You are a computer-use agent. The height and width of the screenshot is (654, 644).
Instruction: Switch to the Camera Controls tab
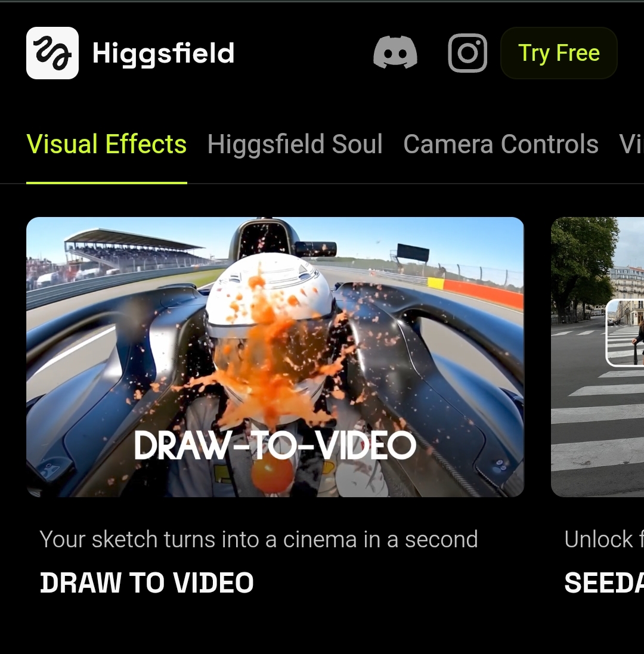tap(500, 144)
